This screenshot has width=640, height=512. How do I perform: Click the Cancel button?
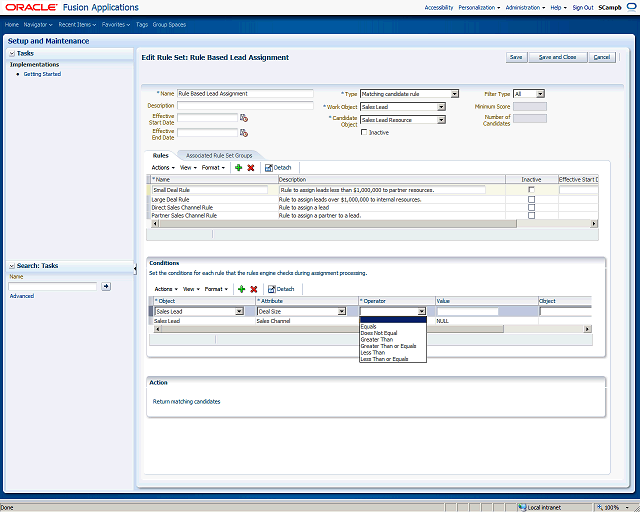[x=602, y=57]
